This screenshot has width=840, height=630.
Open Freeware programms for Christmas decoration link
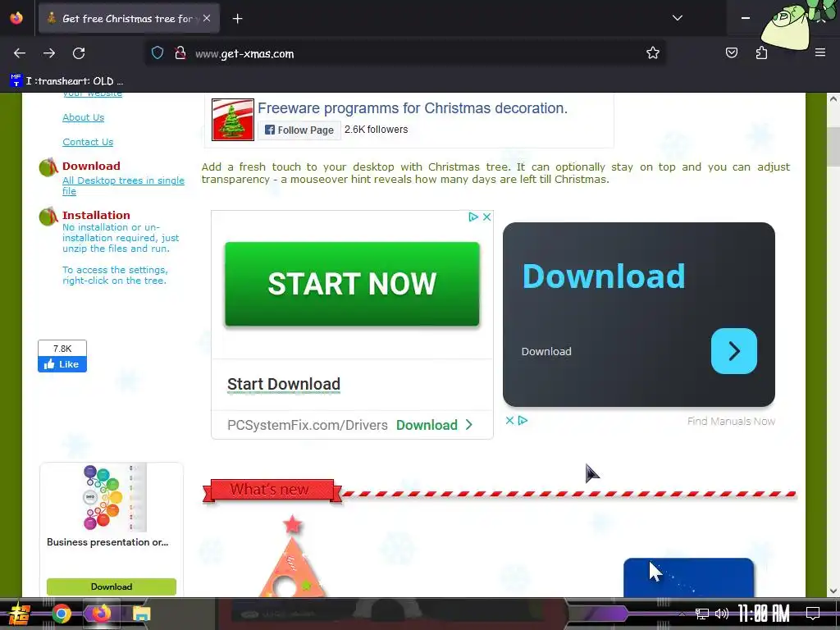[413, 108]
